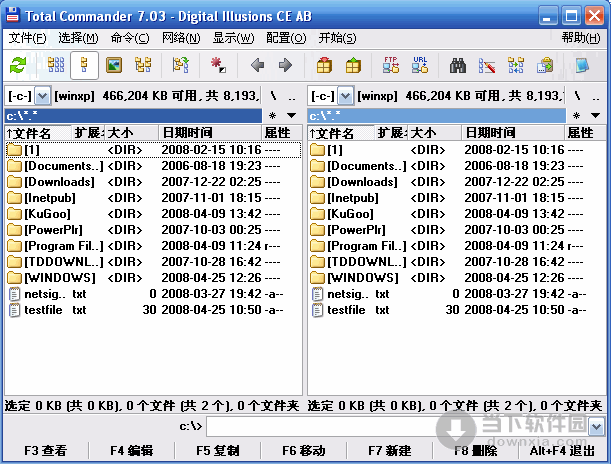Toggle the full details view button

point(85,66)
